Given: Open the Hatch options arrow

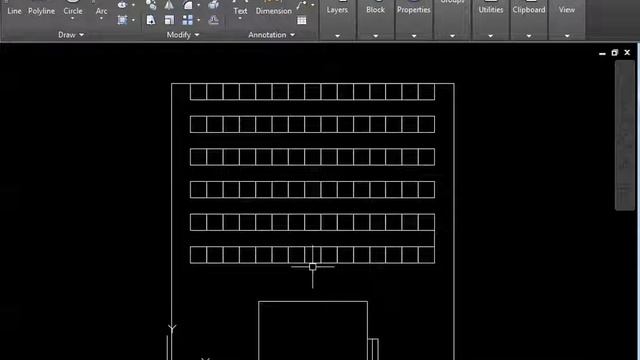Looking at the screenshot, I should coord(133,20).
